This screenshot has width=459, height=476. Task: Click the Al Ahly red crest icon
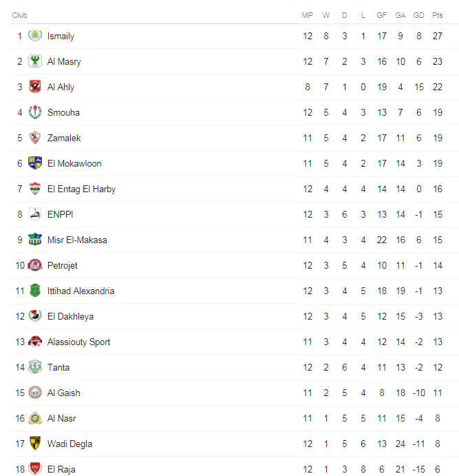click(x=35, y=87)
